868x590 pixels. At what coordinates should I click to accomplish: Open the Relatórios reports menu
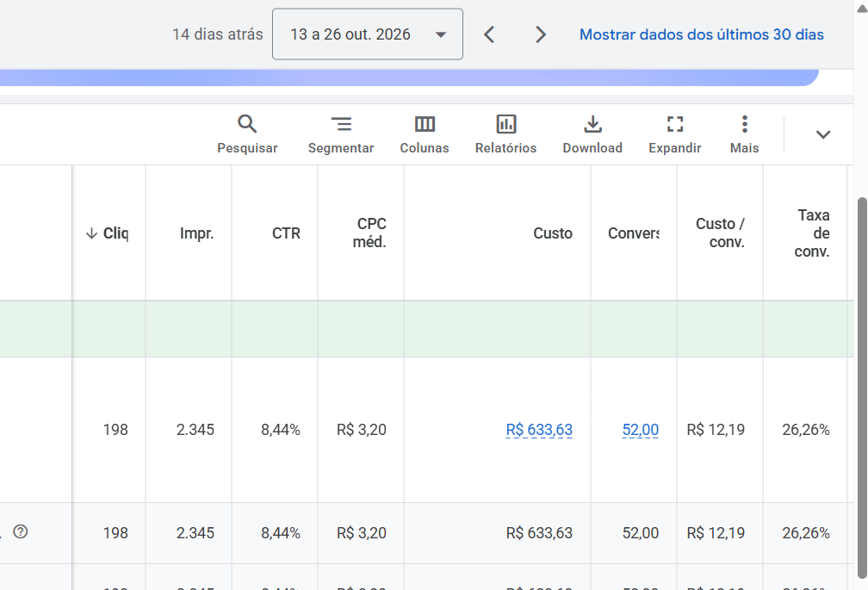tap(506, 134)
